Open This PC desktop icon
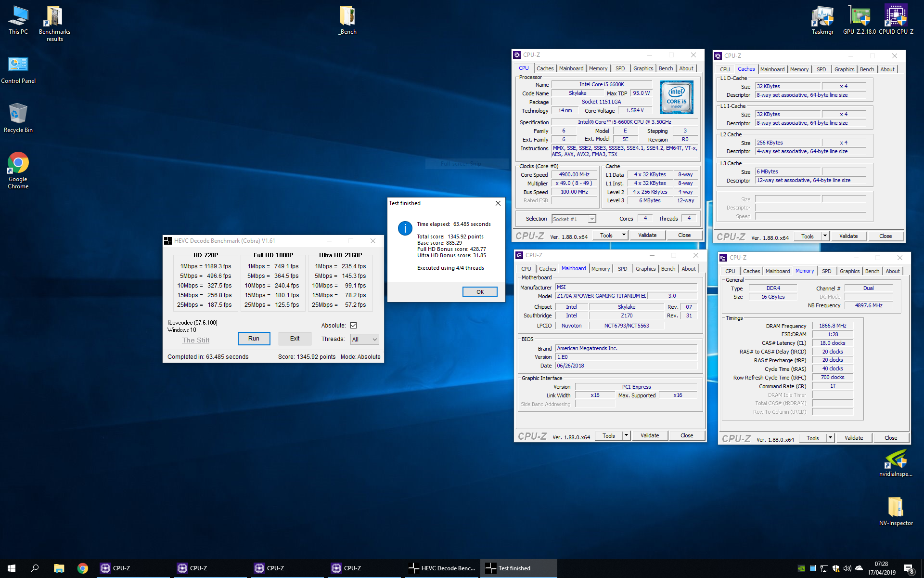Screen dimensions: 924x578 (x=18, y=20)
